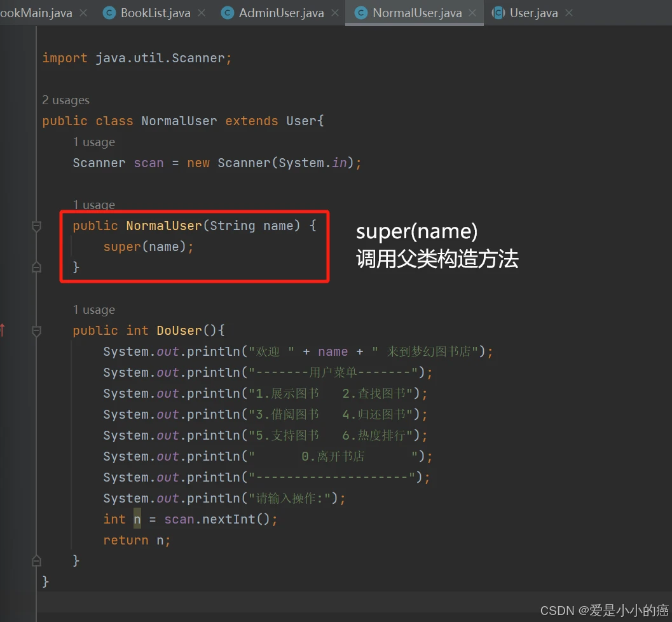Open the User.java tab
Image resolution: width=672 pixels, height=622 pixels.
(x=533, y=13)
